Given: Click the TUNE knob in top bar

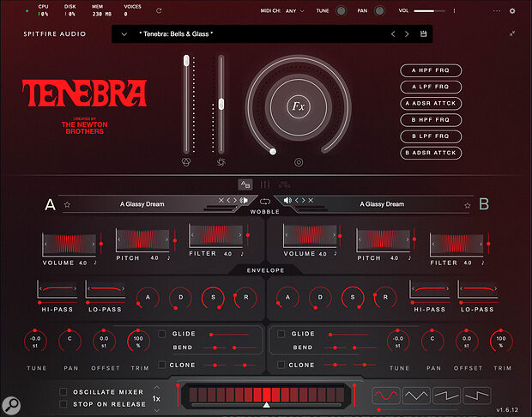Looking at the screenshot, I should tap(341, 11).
